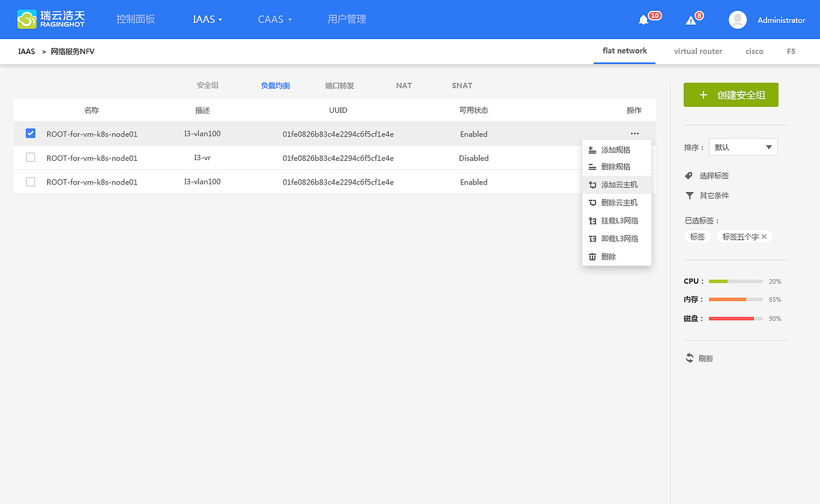Screen dimensions: 820x504
Task: Choose 添加云主机 from the actions menu
Action: tap(616, 184)
